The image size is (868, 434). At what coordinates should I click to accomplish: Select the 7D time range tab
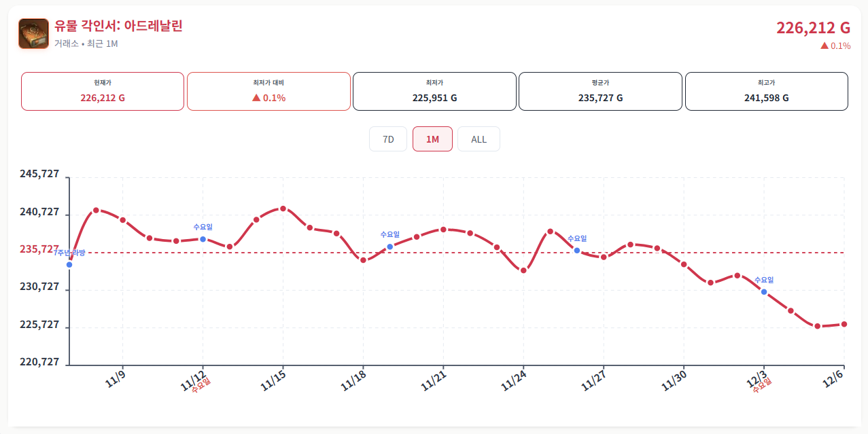coord(388,139)
